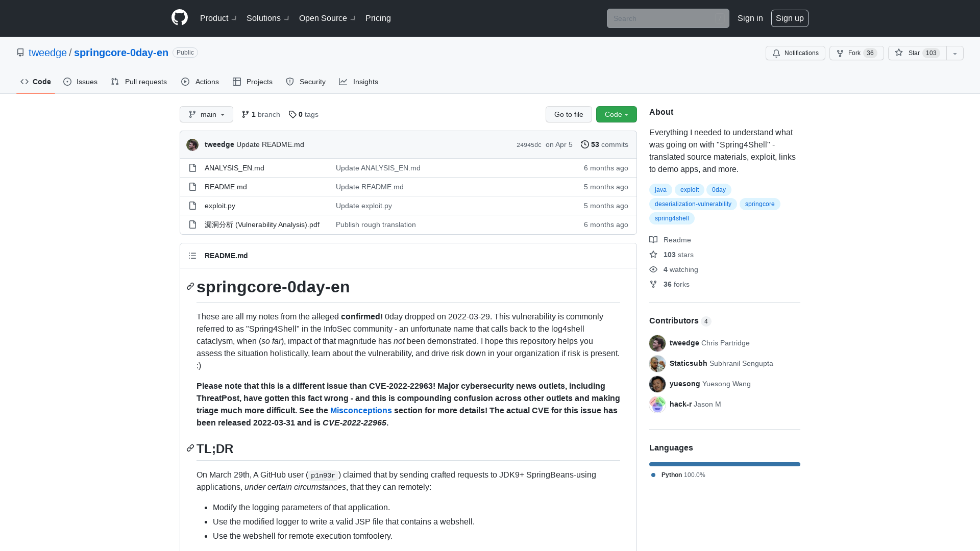980x551 pixels.
Task: Select the 0day topic tag
Action: point(719,190)
